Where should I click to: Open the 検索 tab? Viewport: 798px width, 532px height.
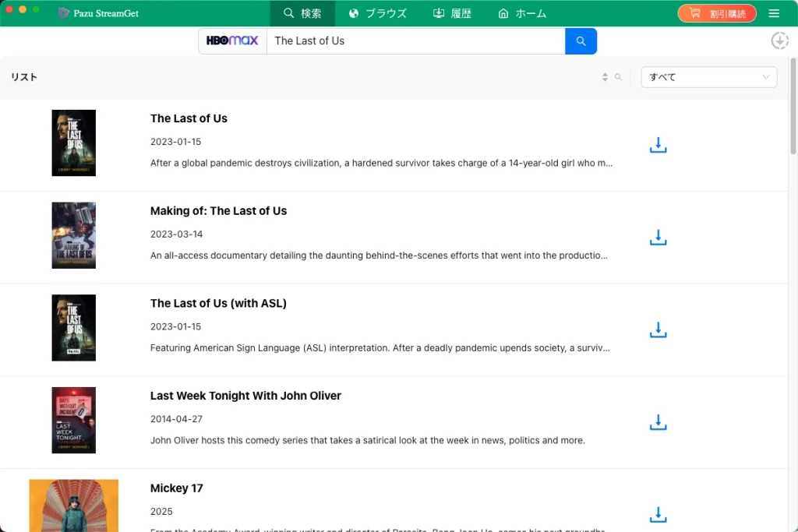pyautogui.click(x=302, y=13)
